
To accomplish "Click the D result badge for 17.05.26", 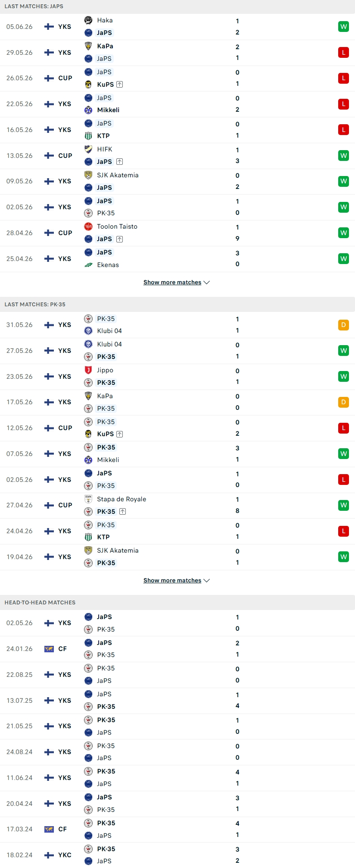I will (343, 402).
